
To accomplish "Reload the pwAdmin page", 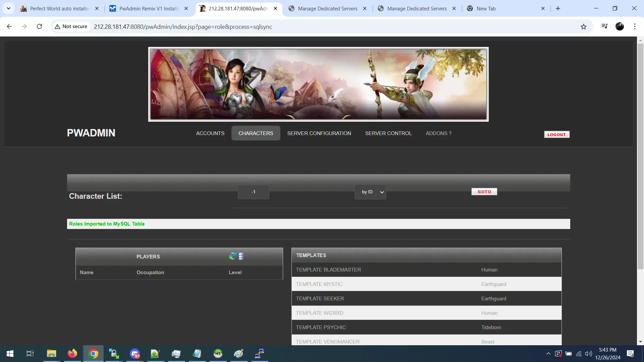I will 39,26.
